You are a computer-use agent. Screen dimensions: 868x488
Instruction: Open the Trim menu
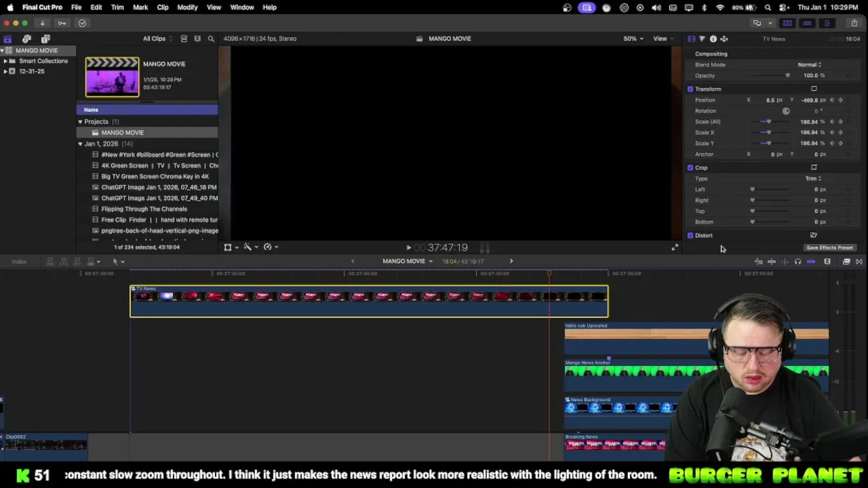[x=117, y=7]
